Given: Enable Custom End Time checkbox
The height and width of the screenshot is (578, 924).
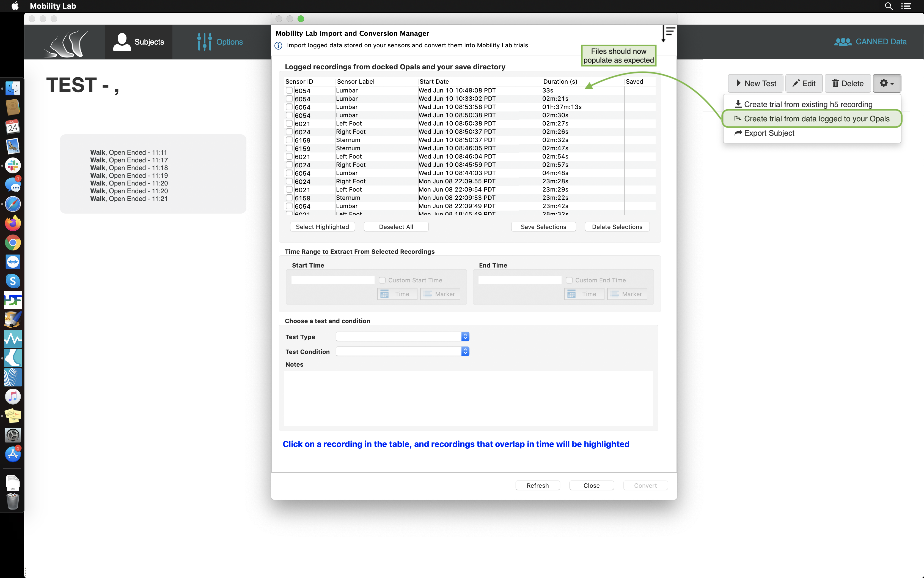Looking at the screenshot, I should [x=569, y=280].
